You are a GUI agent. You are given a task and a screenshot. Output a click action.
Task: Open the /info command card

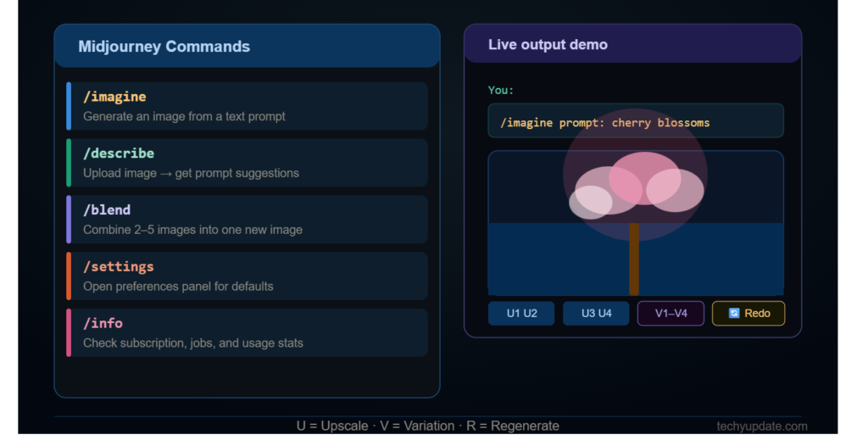pyautogui.click(x=247, y=332)
